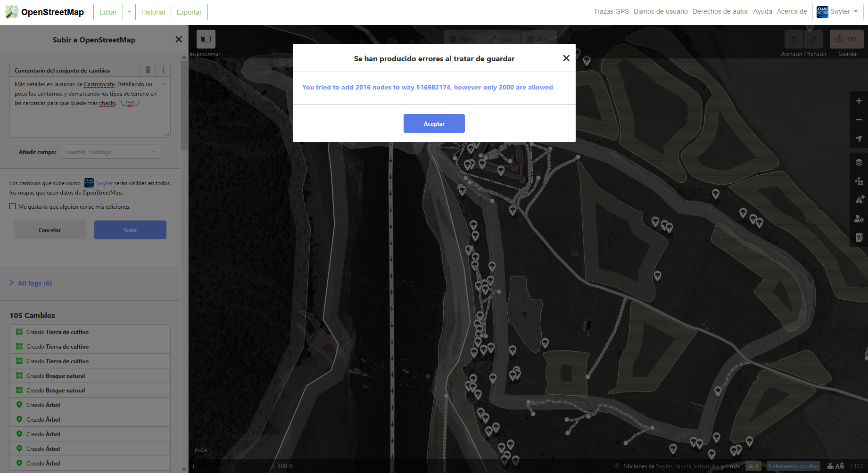Open the Swyter user dropdown
Image resolution: width=868 pixels, height=473 pixels.
pos(838,12)
